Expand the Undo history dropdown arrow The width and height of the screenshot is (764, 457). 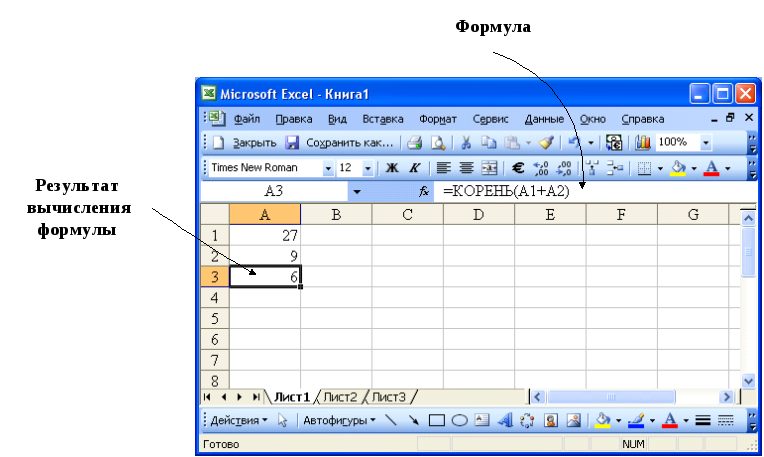coord(591,143)
